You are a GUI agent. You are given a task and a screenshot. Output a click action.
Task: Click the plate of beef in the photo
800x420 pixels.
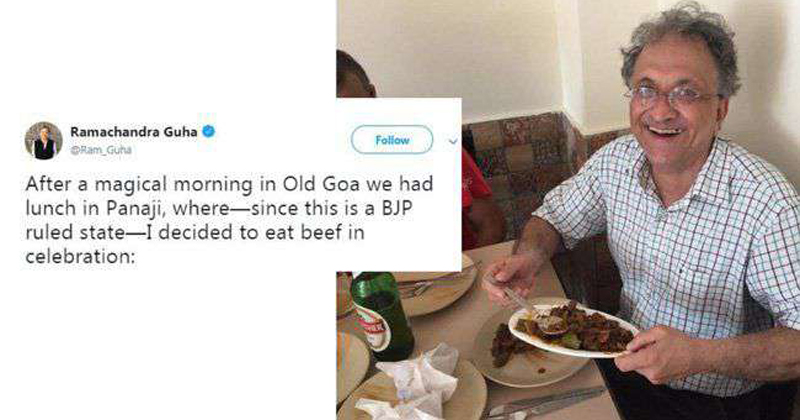[573, 331]
